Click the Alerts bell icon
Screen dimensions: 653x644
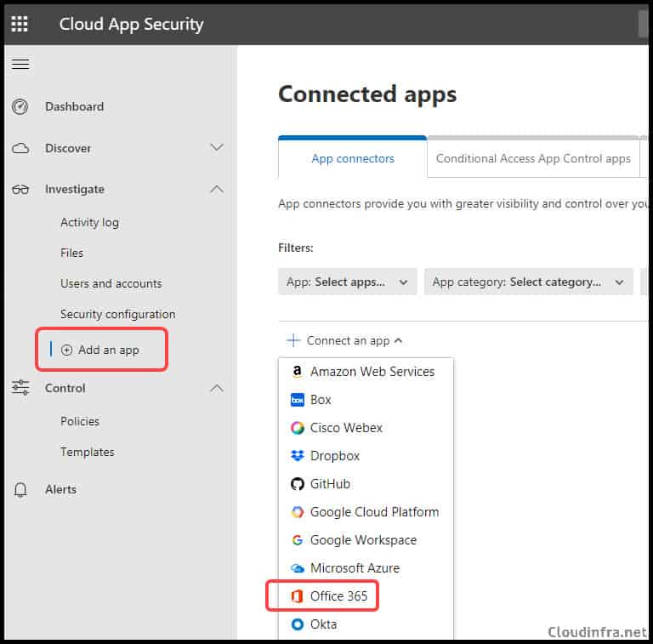point(20,490)
